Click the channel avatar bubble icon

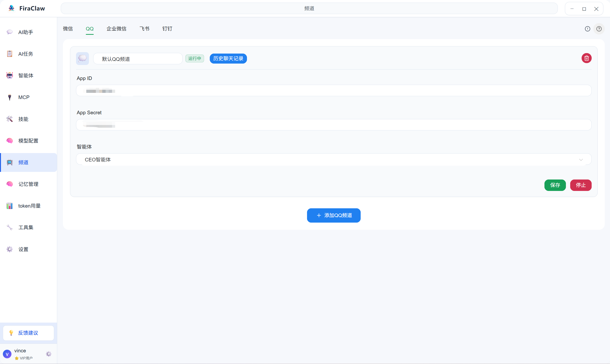point(82,58)
